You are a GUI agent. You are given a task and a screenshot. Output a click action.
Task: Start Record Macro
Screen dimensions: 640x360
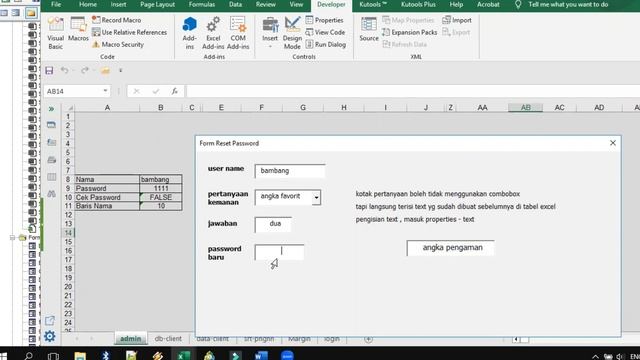[x=116, y=20]
